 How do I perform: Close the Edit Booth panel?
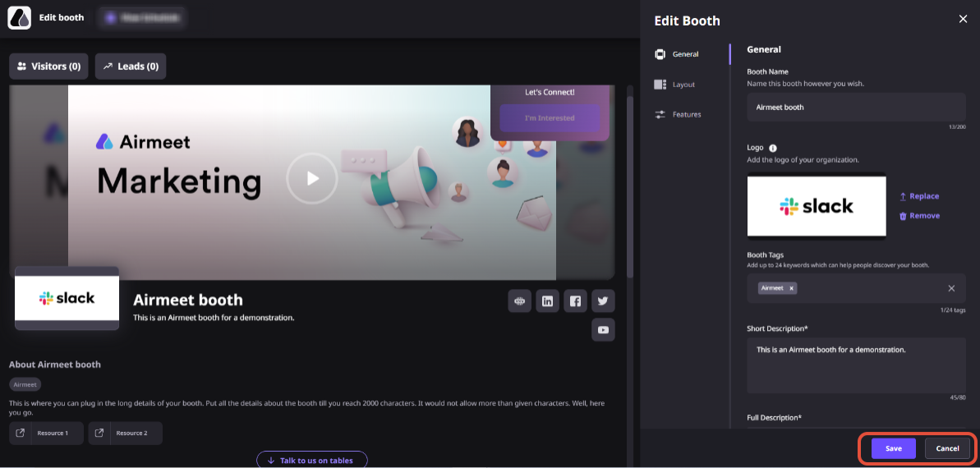(x=963, y=20)
